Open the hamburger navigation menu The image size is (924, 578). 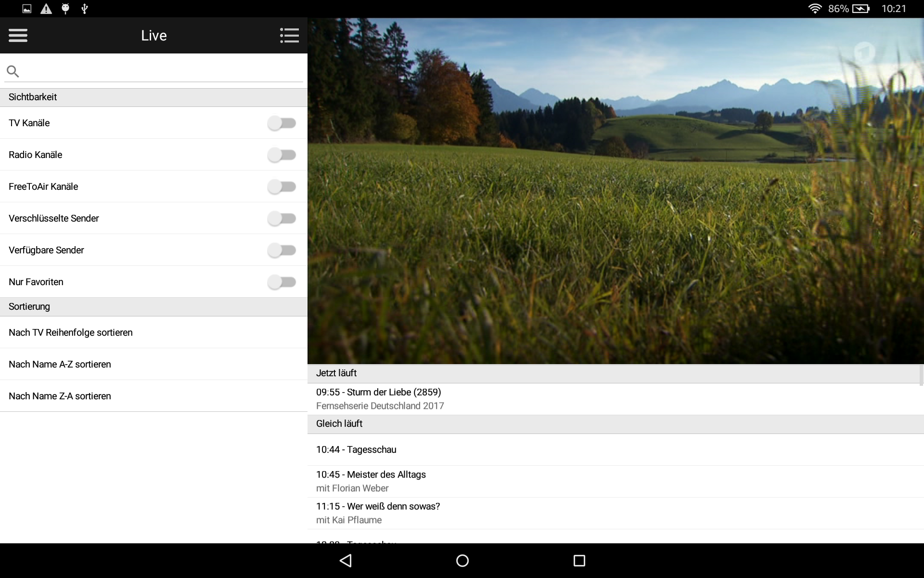coord(18,35)
